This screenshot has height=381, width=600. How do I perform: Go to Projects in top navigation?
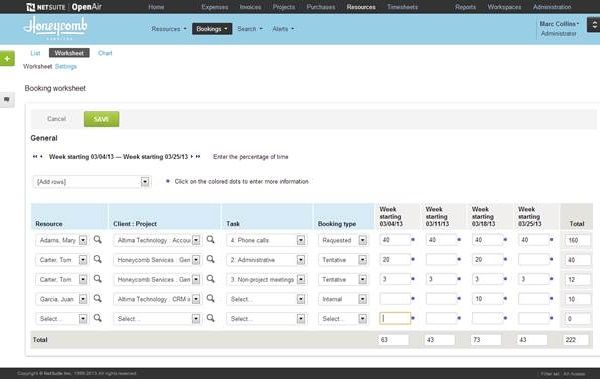pos(284,7)
